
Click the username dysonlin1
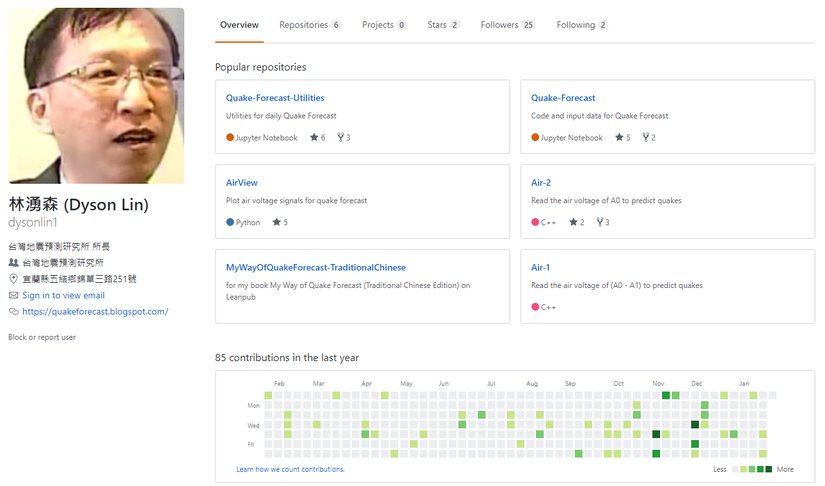33,222
